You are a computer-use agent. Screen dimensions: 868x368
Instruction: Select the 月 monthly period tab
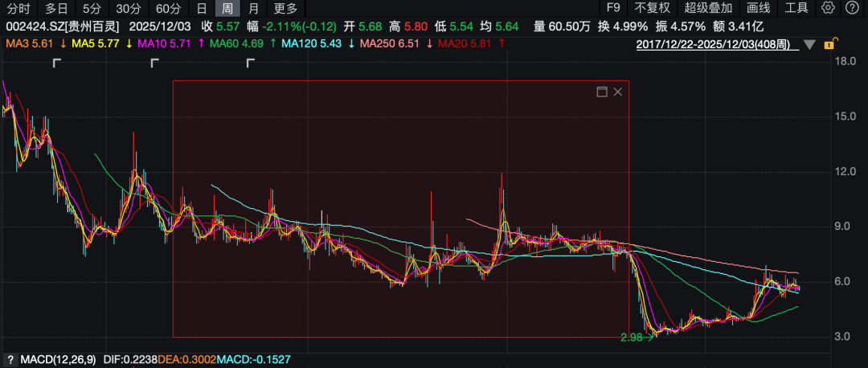[253, 8]
